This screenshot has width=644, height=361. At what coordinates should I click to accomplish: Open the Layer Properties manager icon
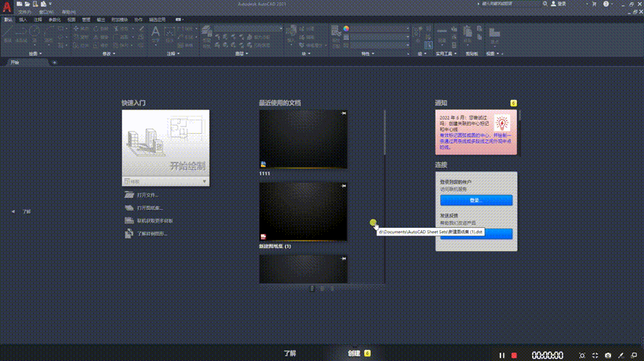point(207,32)
